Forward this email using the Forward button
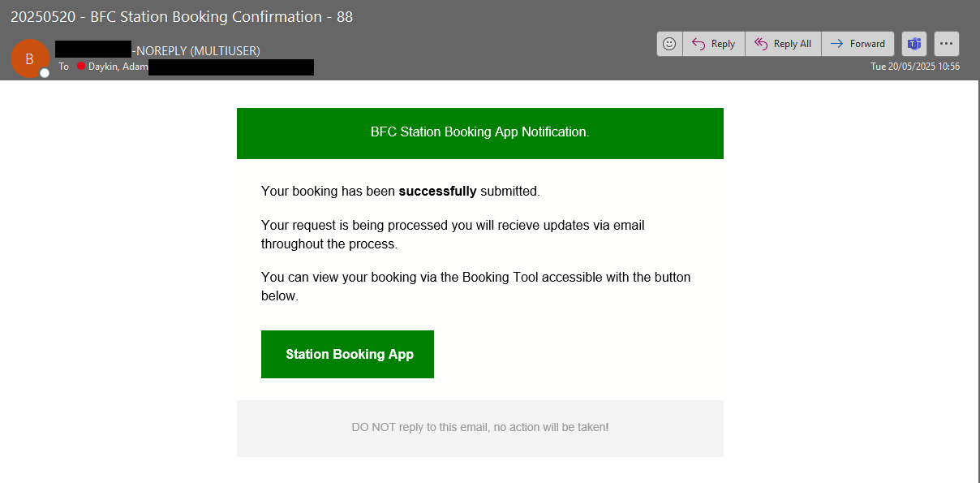980x483 pixels. [857, 44]
